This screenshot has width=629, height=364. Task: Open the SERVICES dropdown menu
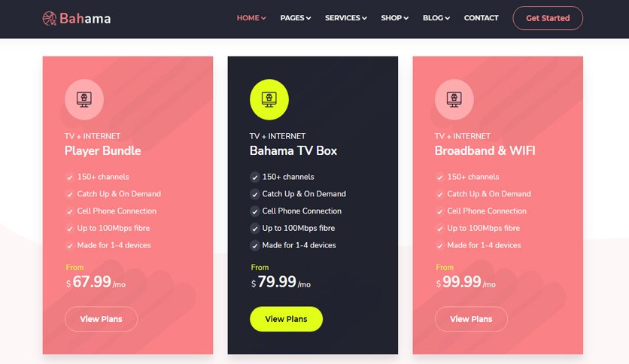coord(346,18)
